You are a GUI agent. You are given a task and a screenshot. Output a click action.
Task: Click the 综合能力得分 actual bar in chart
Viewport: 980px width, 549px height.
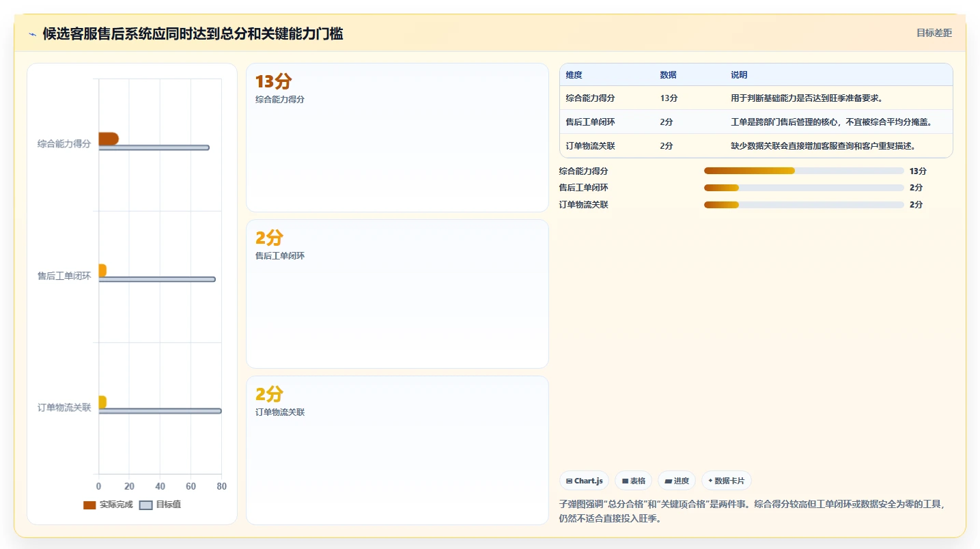109,139
